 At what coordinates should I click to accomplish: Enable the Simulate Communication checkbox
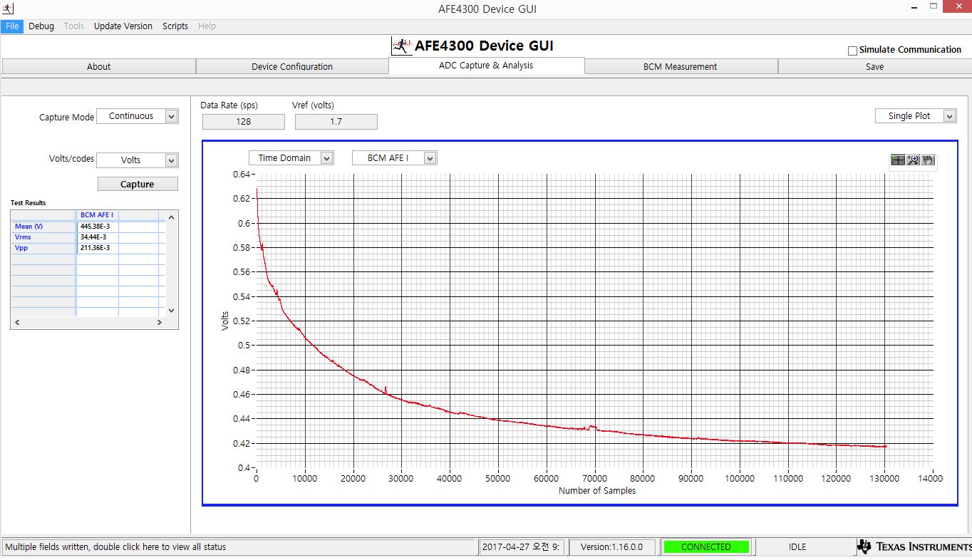(x=852, y=51)
